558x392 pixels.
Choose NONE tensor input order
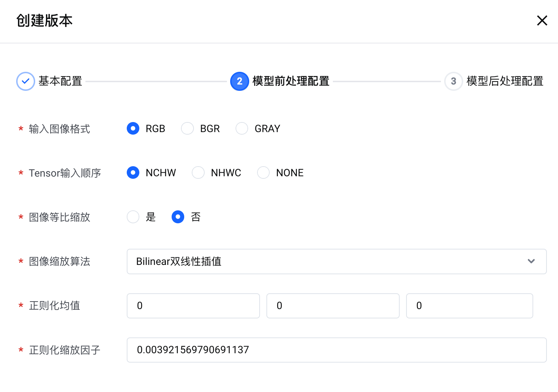[x=263, y=172]
